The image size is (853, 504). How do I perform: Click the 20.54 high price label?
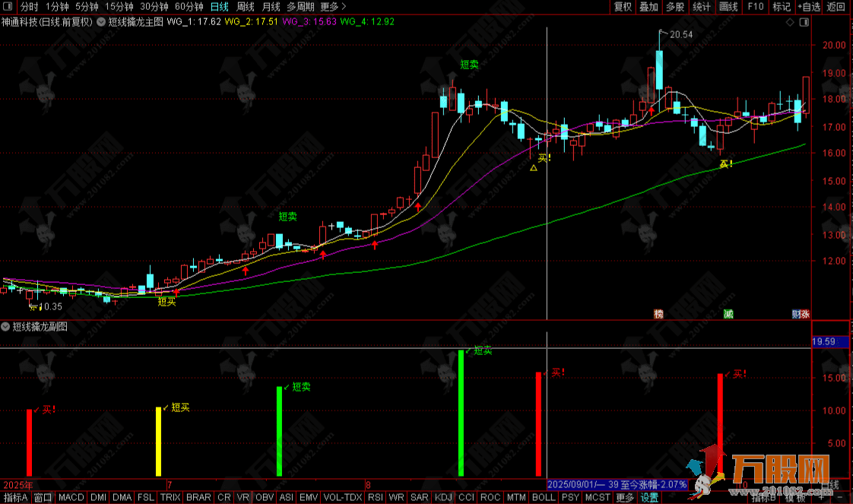click(x=681, y=34)
